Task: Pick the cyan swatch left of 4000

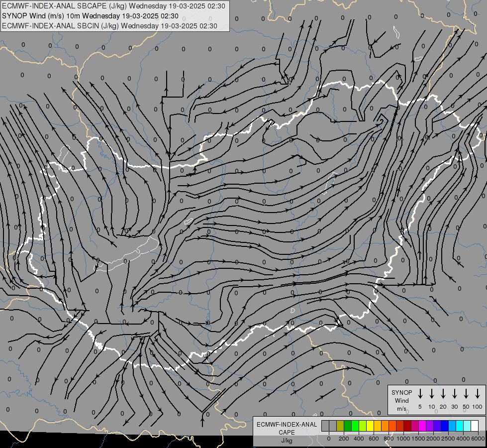Action: pos(460,426)
